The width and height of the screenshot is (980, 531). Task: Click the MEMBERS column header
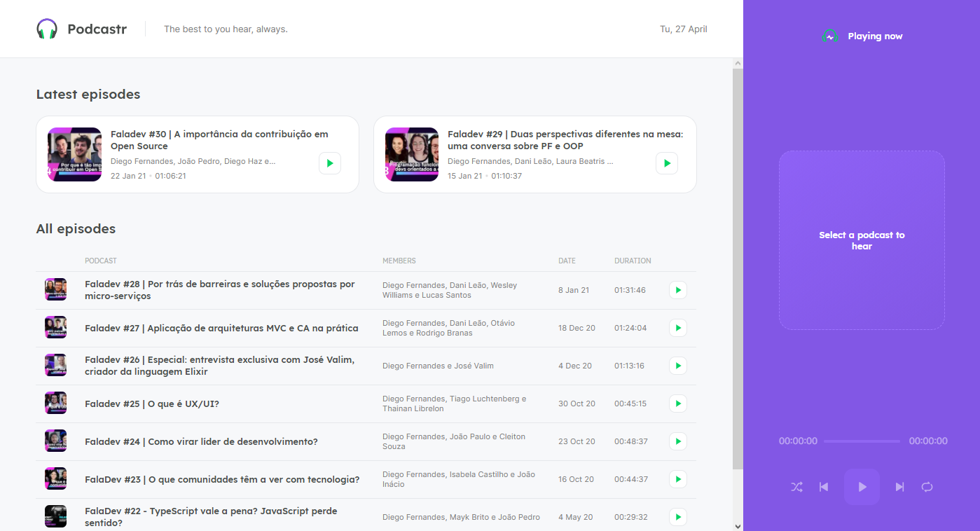click(399, 261)
